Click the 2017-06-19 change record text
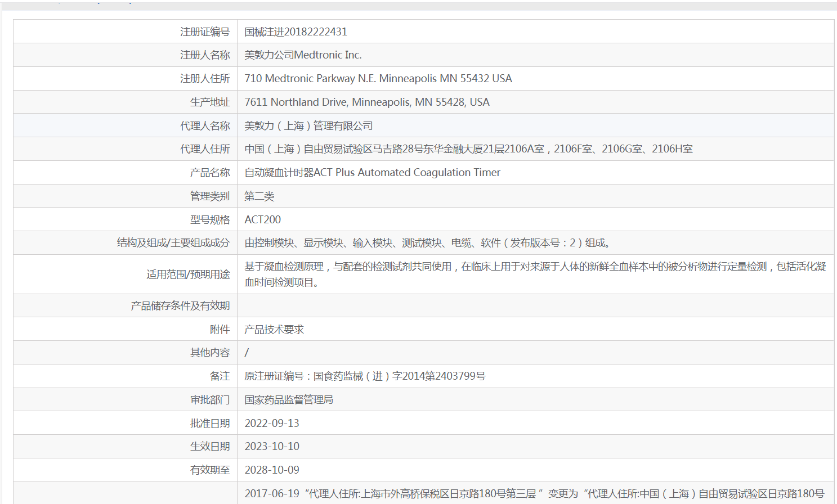Viewport: 837px width, 504px height. coord(534,494)
